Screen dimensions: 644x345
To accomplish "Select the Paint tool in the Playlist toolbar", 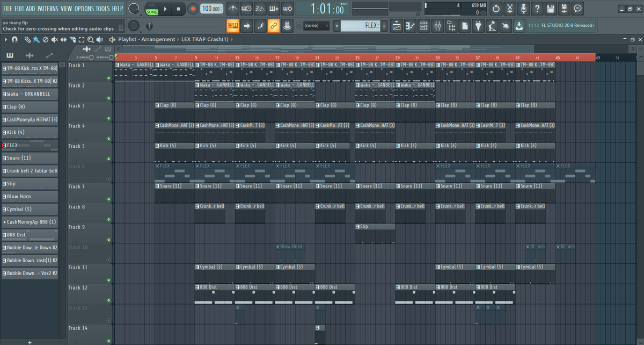I will 36,39.
